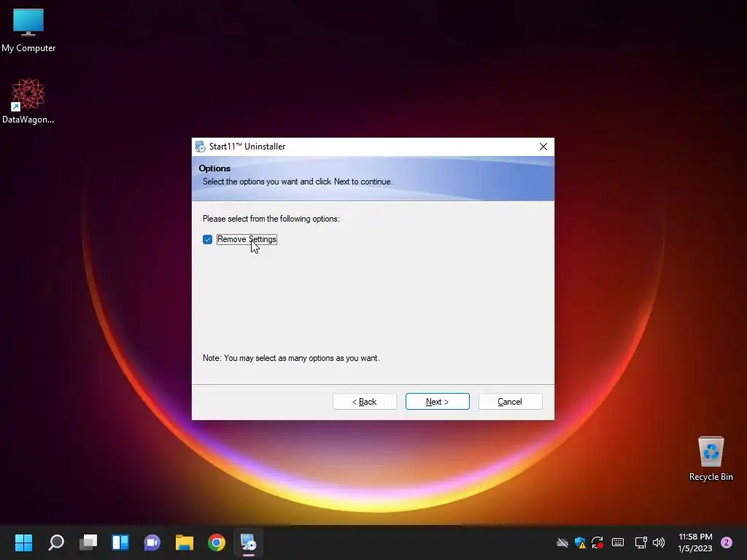
Task: Click the Remove Settings label text
Action: pyautogui.click(x=247, y=239)
